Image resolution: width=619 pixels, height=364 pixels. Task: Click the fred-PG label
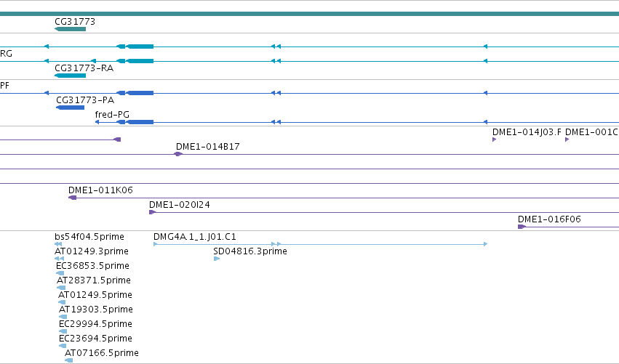[112, 115]
